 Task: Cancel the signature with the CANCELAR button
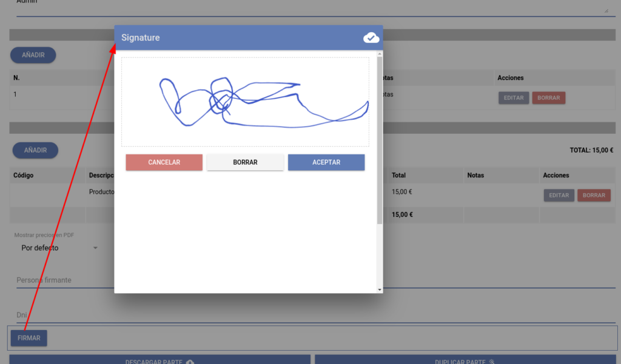(164, 162)
